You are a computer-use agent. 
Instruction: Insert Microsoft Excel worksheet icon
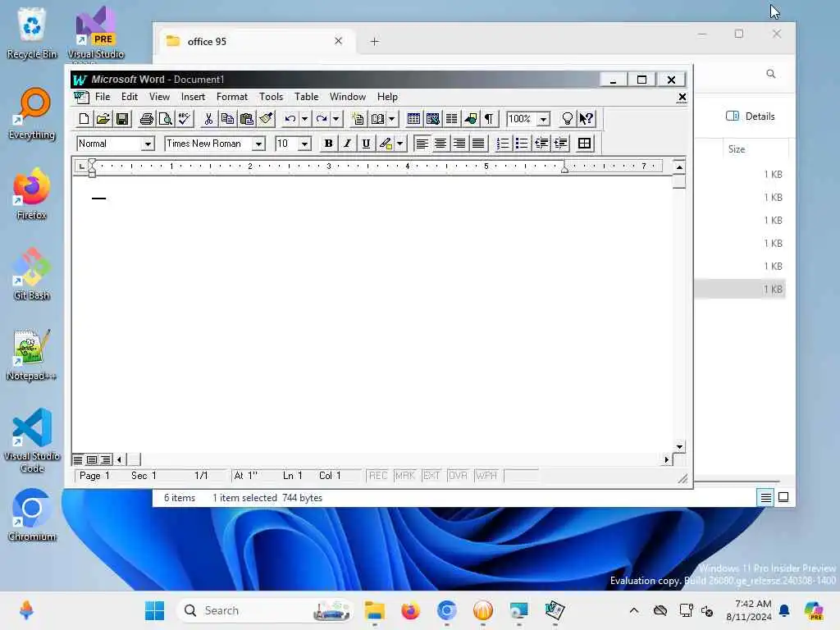(x=432, y=119)
